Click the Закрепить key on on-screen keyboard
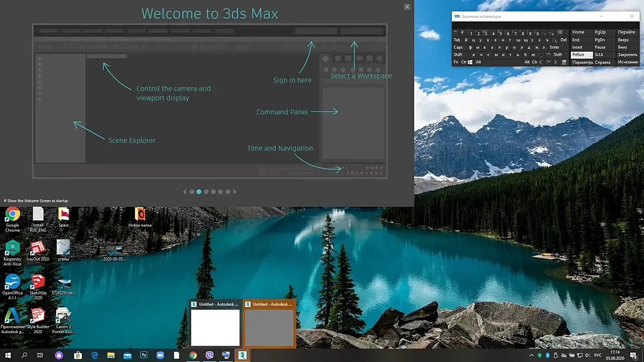Image resolution: width=644 pixels, height=362 pixels. point(627,55)
